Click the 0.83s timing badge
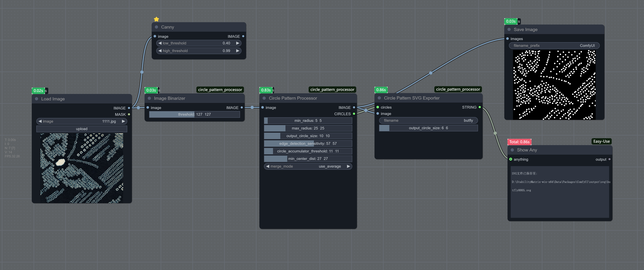644x270 pixels. (266, 90)
